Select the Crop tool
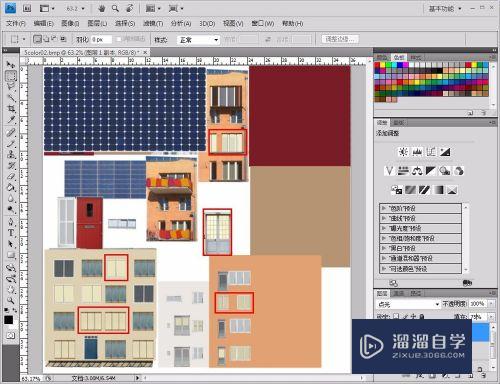500x384 pixels. point(11,109)
